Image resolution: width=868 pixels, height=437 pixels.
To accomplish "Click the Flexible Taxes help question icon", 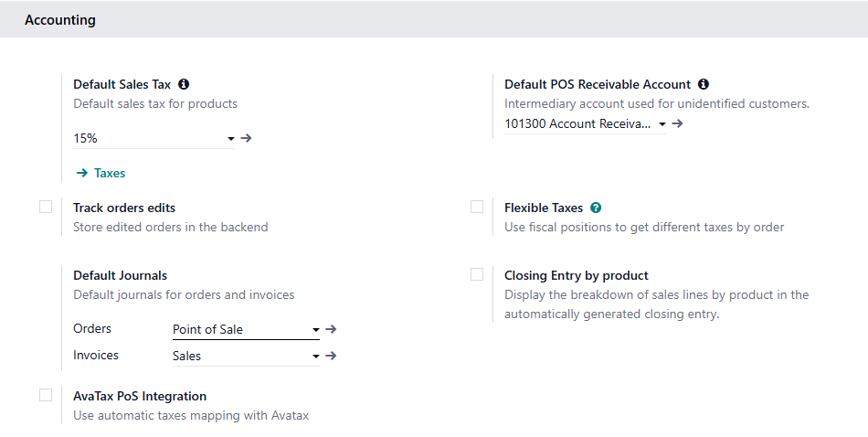I will [596, 208].
